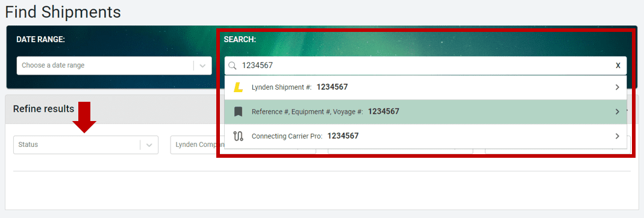Clear the search with the X button

(x=617, y=66)
